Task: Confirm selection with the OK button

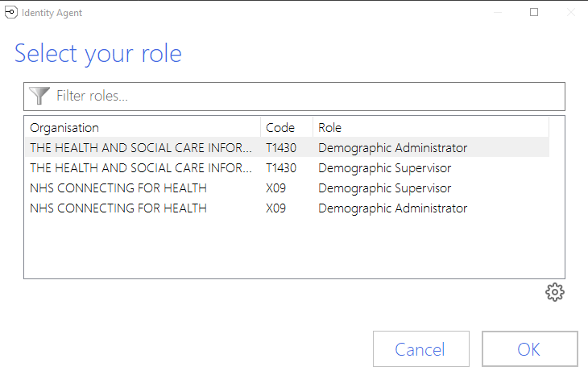Action: click(529, 348)
